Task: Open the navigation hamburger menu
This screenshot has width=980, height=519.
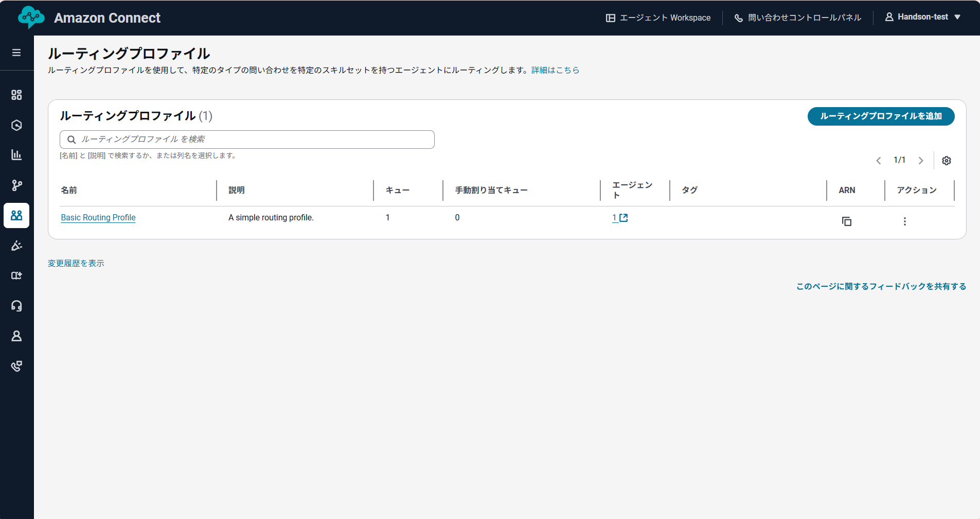Action: click(x=17, y=53)
